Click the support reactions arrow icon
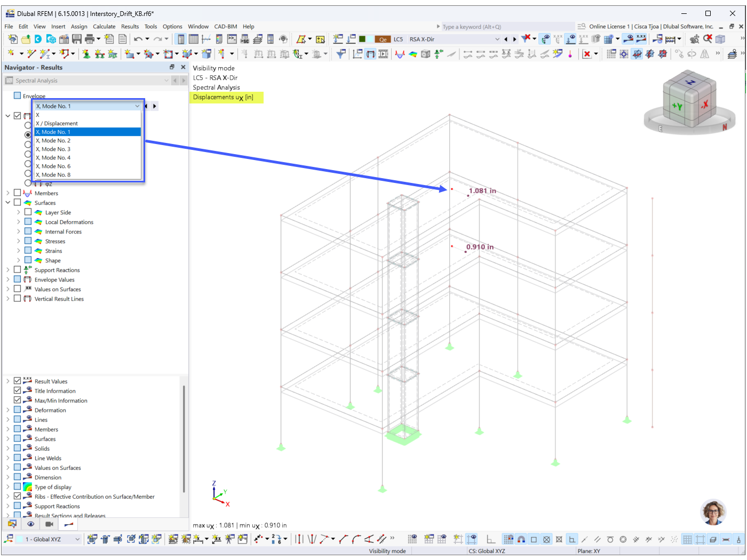Image resolution: width=747 pixels, height=560 pixels. [x=438, y=54]
